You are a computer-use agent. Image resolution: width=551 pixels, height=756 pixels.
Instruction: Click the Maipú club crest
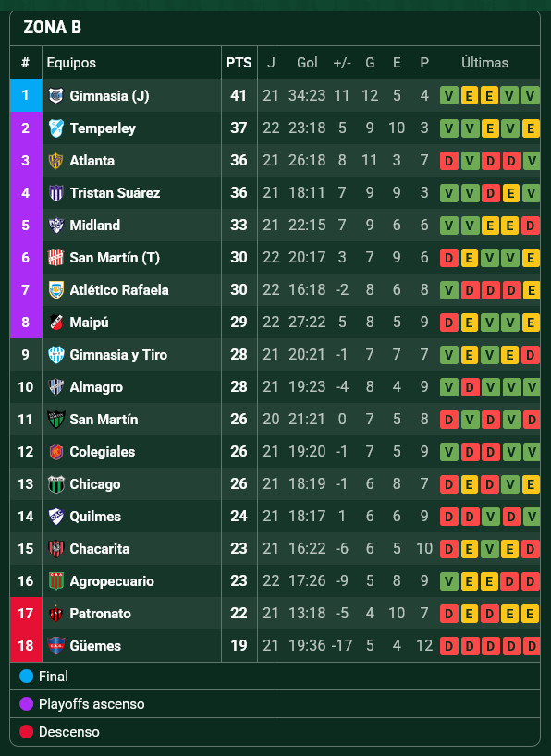(56, 322)
